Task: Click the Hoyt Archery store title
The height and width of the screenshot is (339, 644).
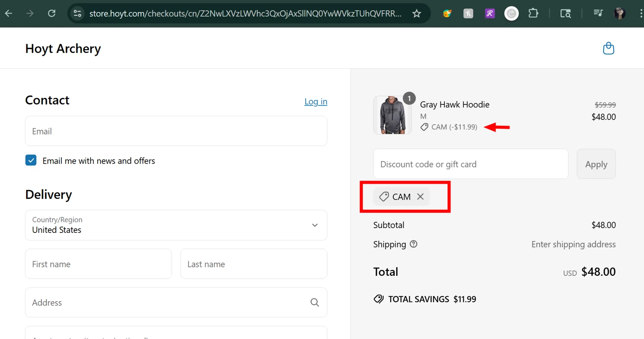Action: (63, 49)
